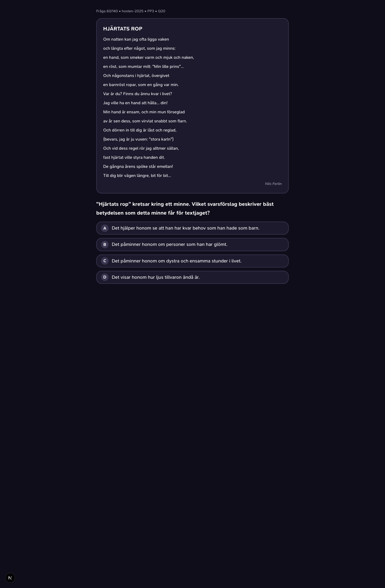The height and width of the screenshot is (588, 385).
Task: Click the first poem line 'Om natten kan jag'
Action: pos(136,39)
